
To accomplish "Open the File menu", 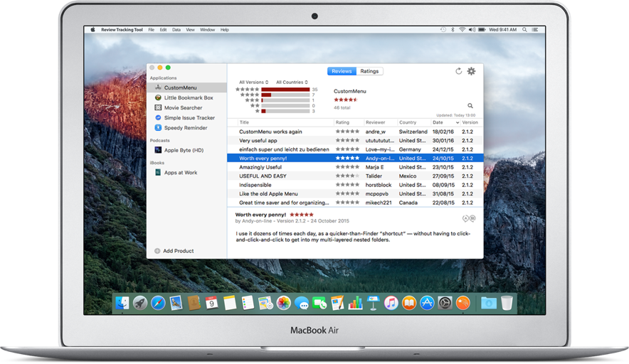I will (x=152, y=30).
